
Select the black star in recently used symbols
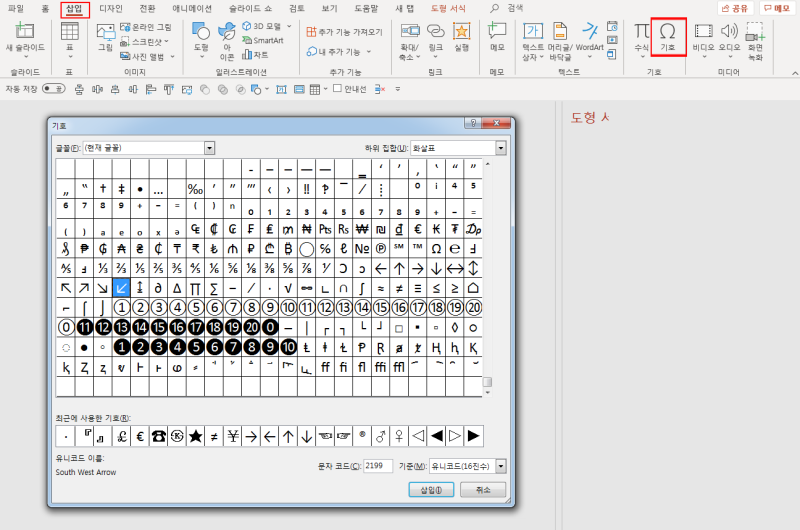click(197, 435)
